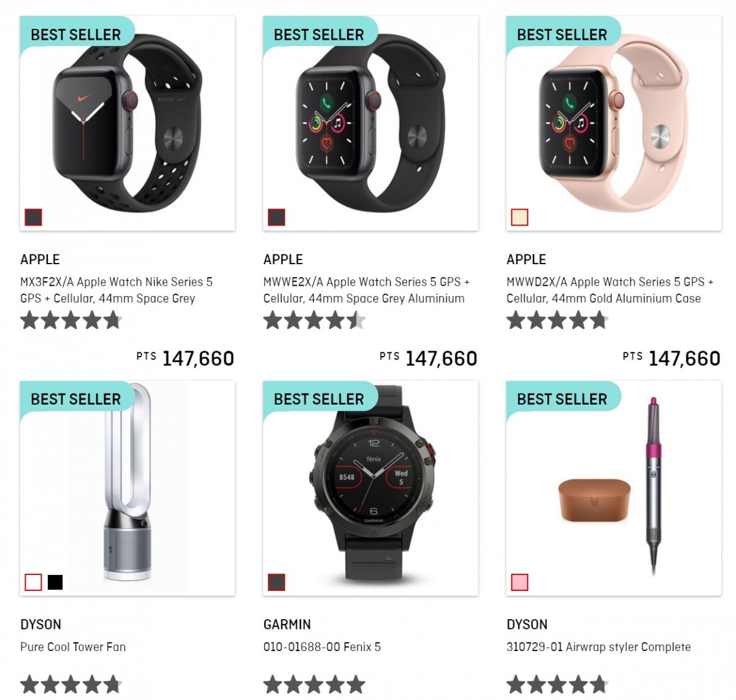Screen dimensions: 736x700
Task: Open the 010-01688-00 Fenix 5 title link
Action: point(322,647)
